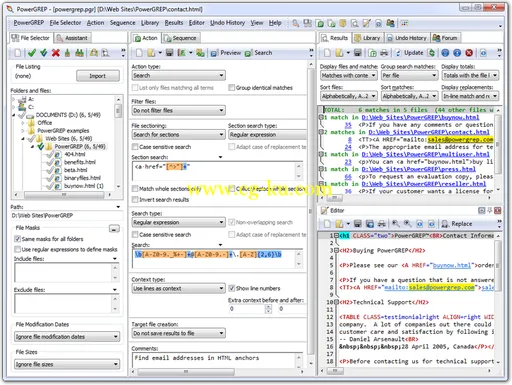Viewport: 512px width, 385px height.
Task: Open the Help menu
Action: [275, 23]
